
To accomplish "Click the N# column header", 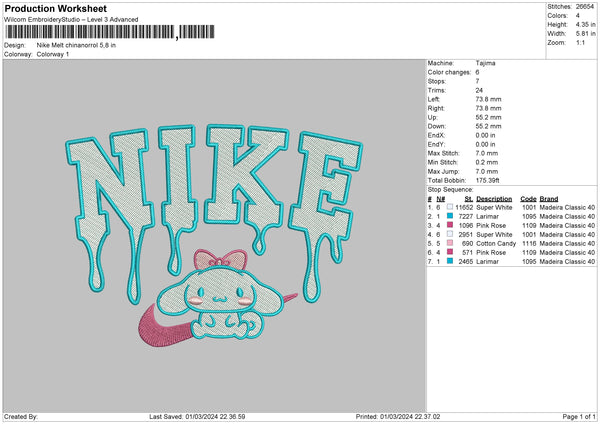I will pos(440,199).
